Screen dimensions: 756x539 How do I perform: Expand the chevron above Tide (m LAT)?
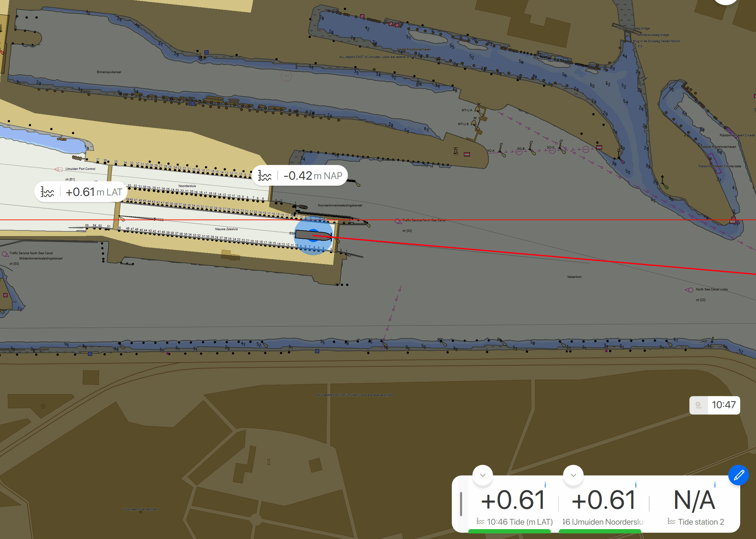tap(482, 475)
